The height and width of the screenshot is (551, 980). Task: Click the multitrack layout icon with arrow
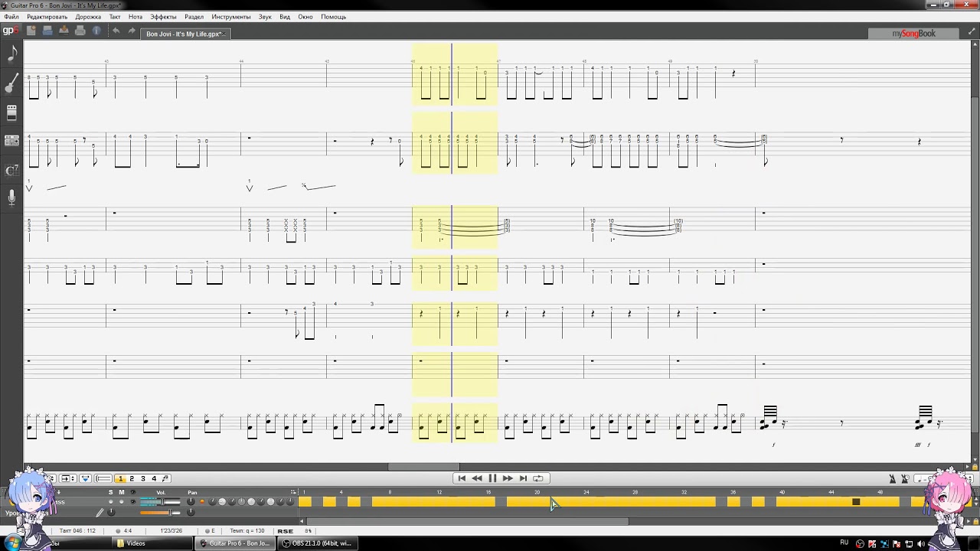(x=67, y=478)
